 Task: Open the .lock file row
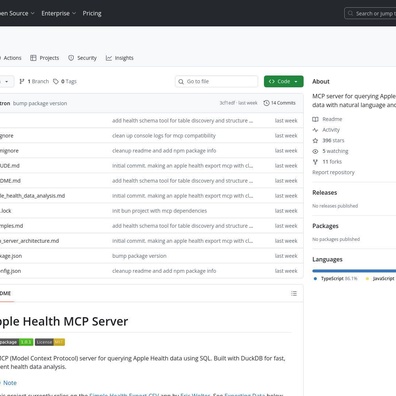[151, 211]
